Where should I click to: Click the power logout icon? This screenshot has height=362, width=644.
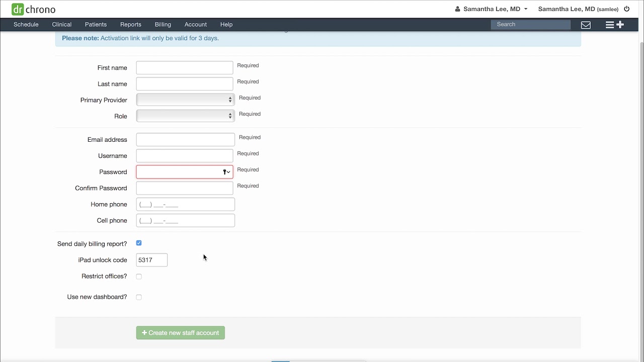[627, 9]
